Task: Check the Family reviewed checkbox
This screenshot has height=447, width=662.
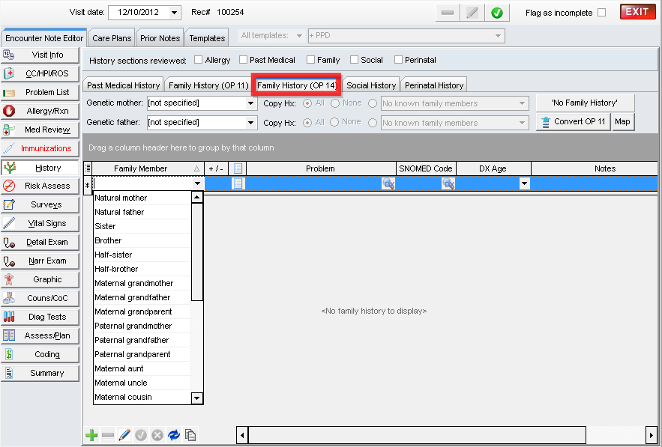Action: (x=311, y=60)
